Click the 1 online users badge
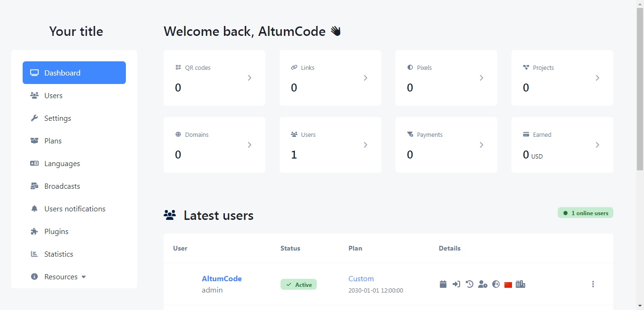644x310 pixels. pyautogui.click(x=585, y=213)
